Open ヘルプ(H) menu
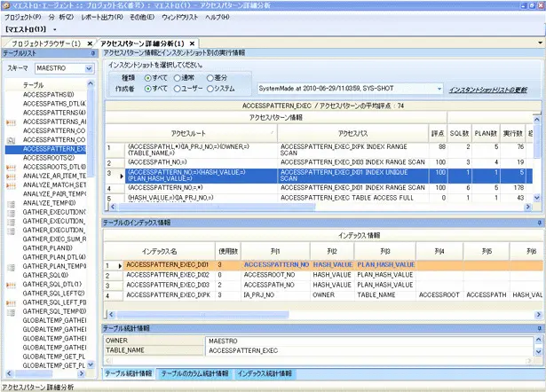546x392 pixels. click(x=218, y=17)
